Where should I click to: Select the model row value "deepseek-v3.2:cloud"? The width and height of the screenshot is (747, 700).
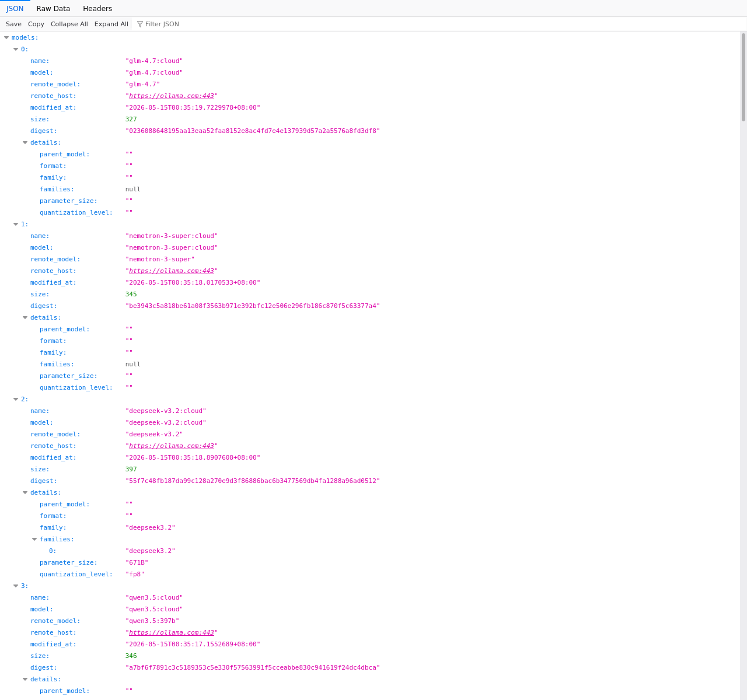[x=166, y=422]
